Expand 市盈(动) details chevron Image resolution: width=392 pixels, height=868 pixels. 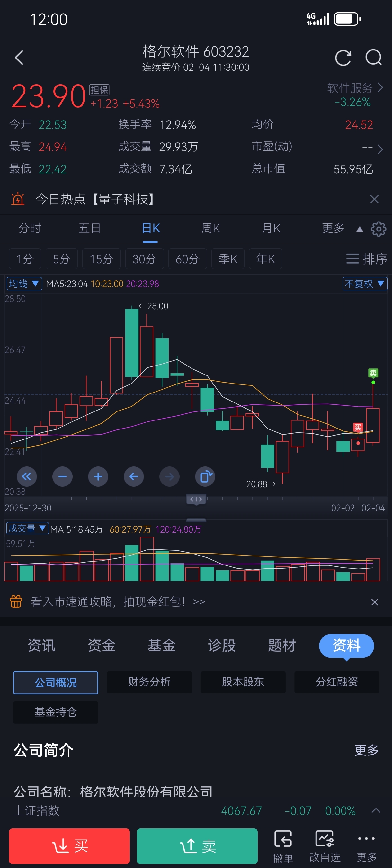point(380,149)
